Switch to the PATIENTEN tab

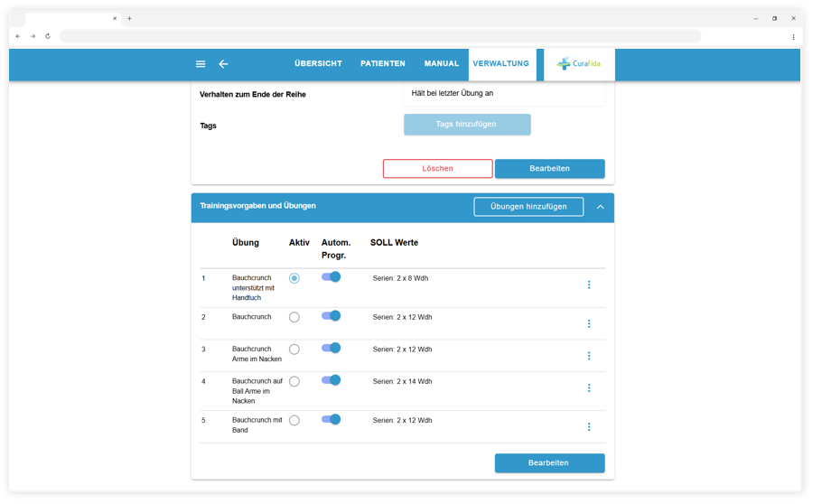point(383,63)
